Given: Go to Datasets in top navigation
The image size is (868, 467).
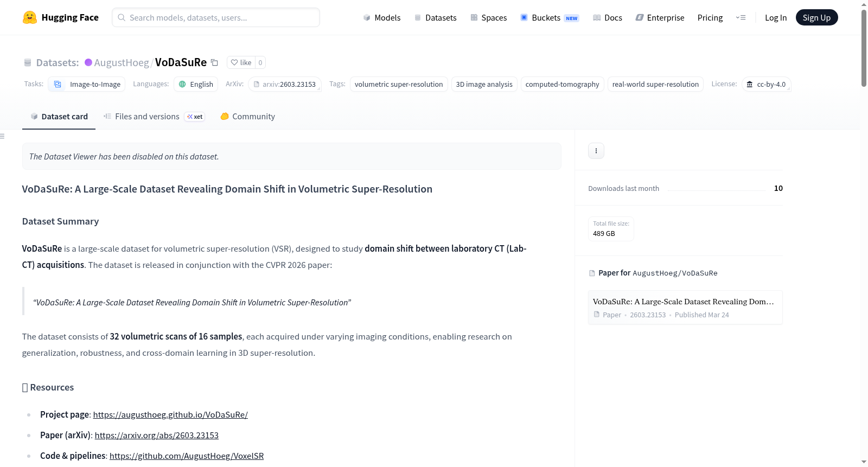Looking at the screenshot, I should [435, 17].
